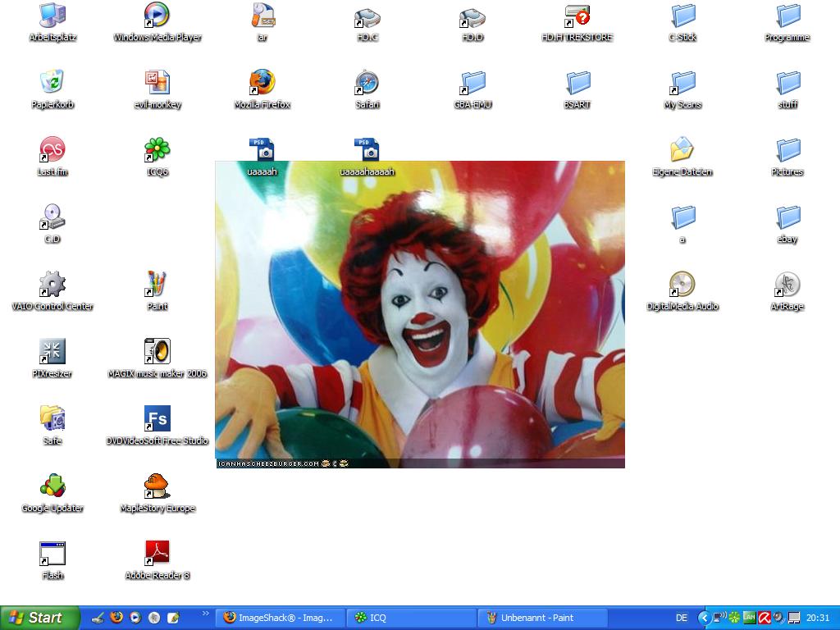
Task: Click the wireless network tray icon
Action: 719,618
